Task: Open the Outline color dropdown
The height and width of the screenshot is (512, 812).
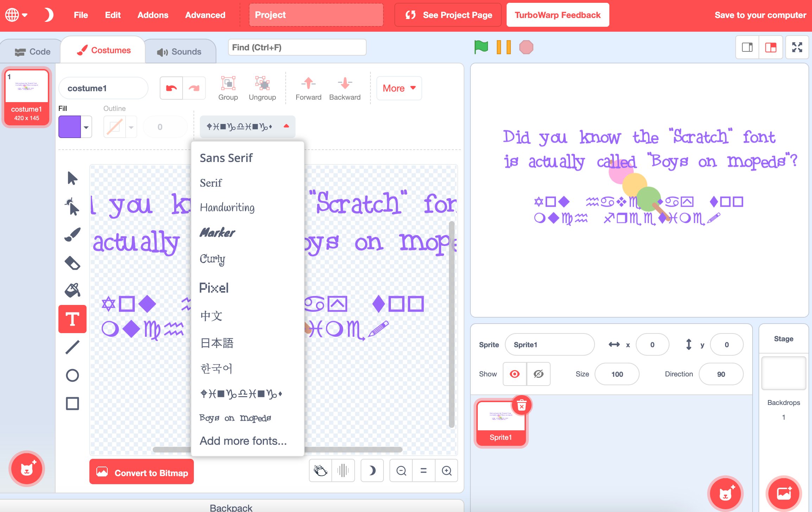Action: tap(131, 127)
